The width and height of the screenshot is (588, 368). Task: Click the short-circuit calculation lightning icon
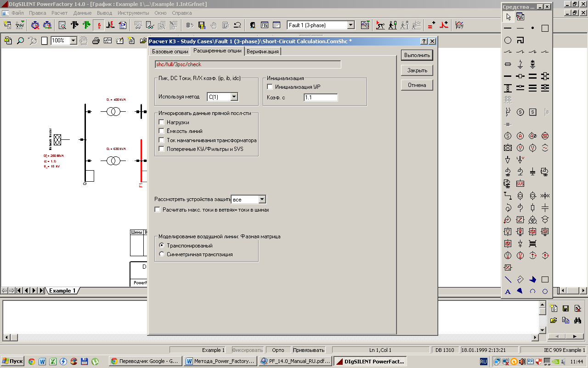pyautogui.click(x=98, y=25)
